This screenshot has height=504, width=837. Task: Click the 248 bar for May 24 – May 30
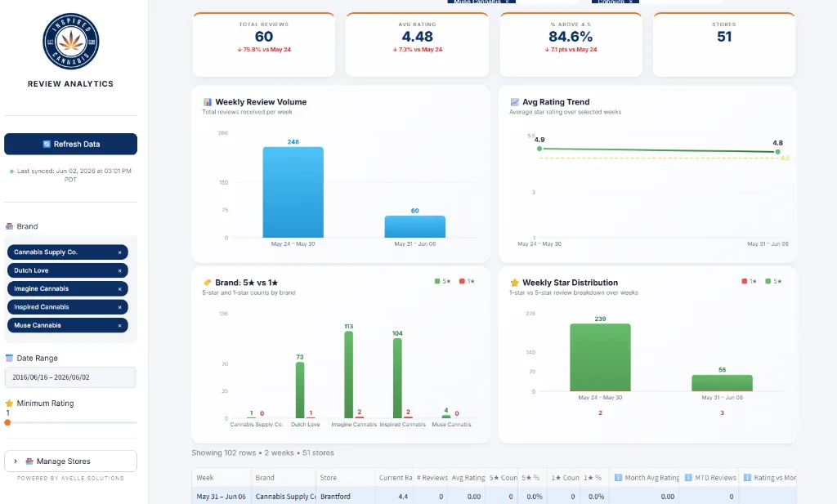pos(293,192)
